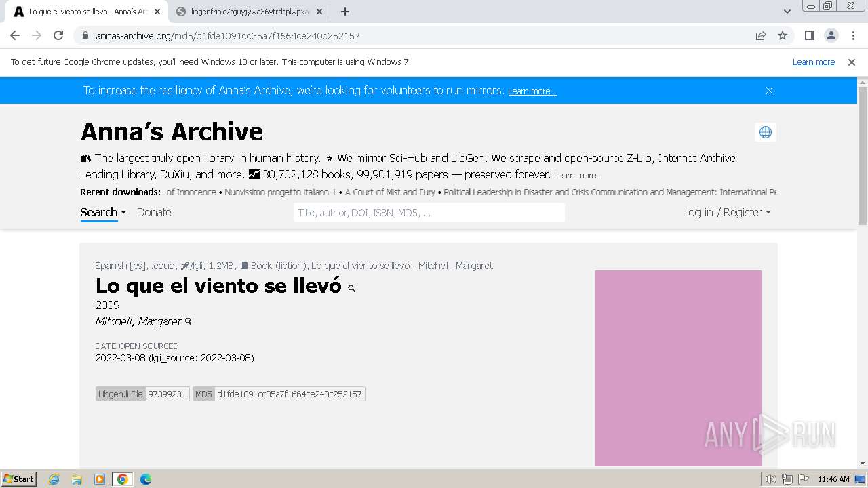Select the Lo que el viento tab
Image resolution: width=868 pixels, height=488 pixels.
[86, 12]
